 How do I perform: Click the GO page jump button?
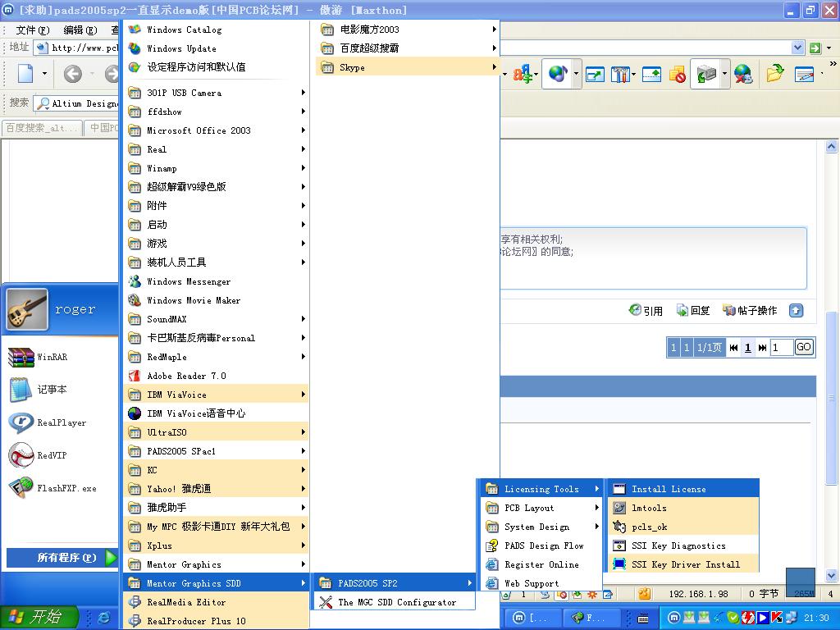coord(804,347)
